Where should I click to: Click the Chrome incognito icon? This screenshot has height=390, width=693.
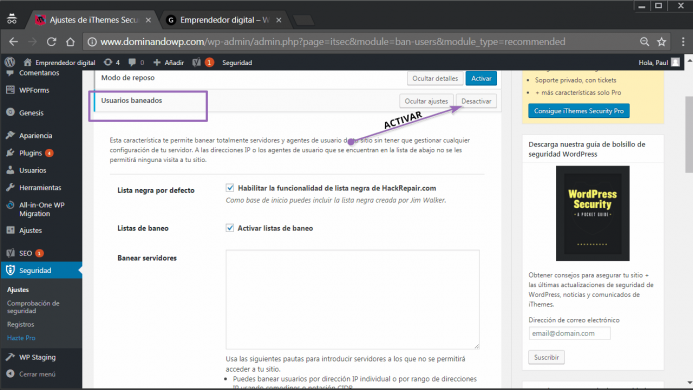[x=12, y=19]
